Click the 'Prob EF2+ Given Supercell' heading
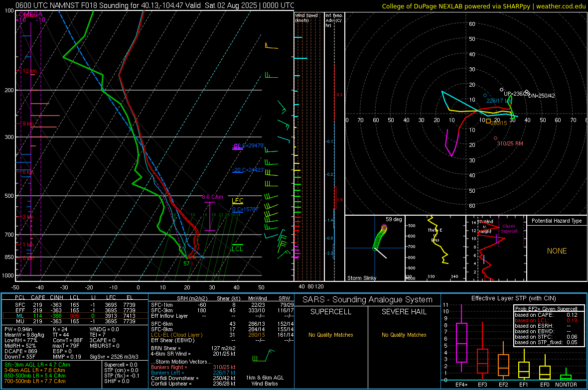 click(x=546, y=309)
